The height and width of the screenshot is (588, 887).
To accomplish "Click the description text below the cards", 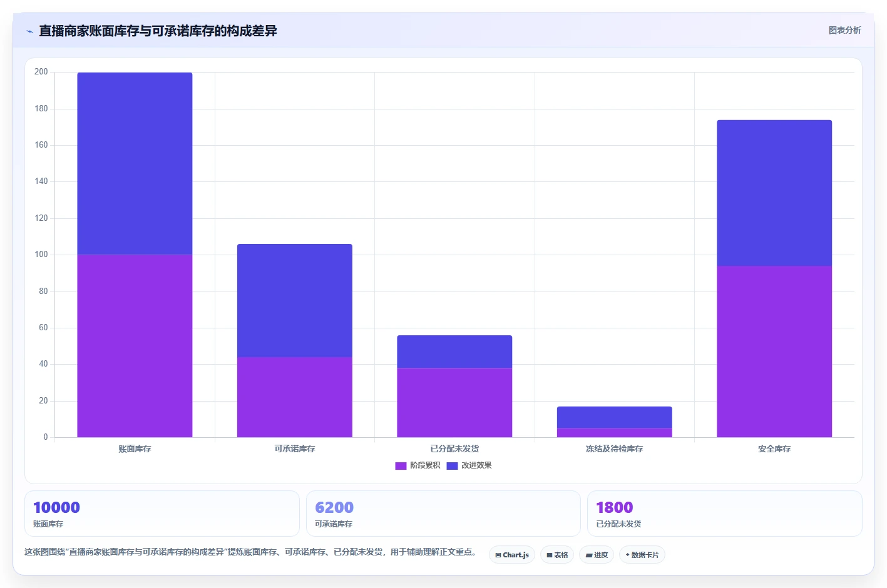I will [252, 552].
